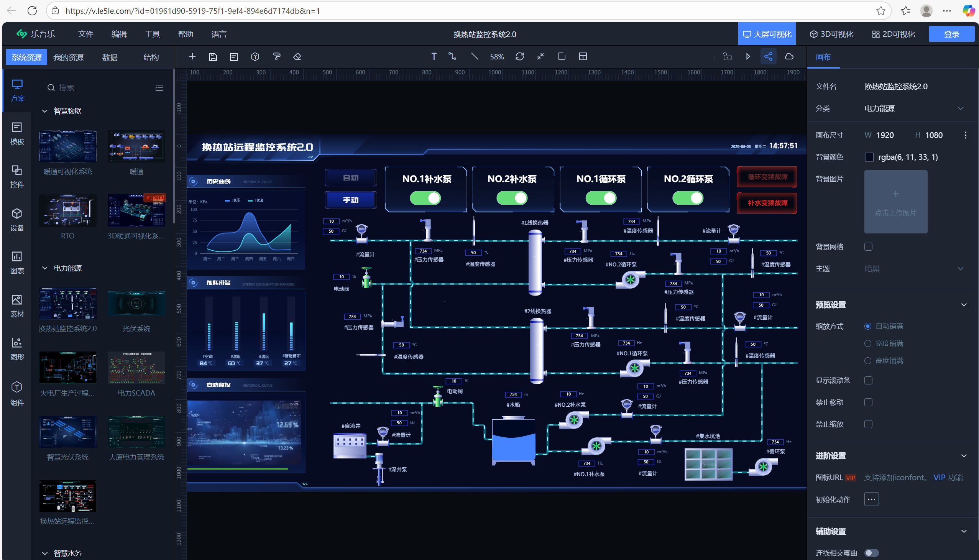The height and width of the screenshot is (560, 979).
Task: Toggle the NO.1循环泵 switch
Action: click(601, 198)
